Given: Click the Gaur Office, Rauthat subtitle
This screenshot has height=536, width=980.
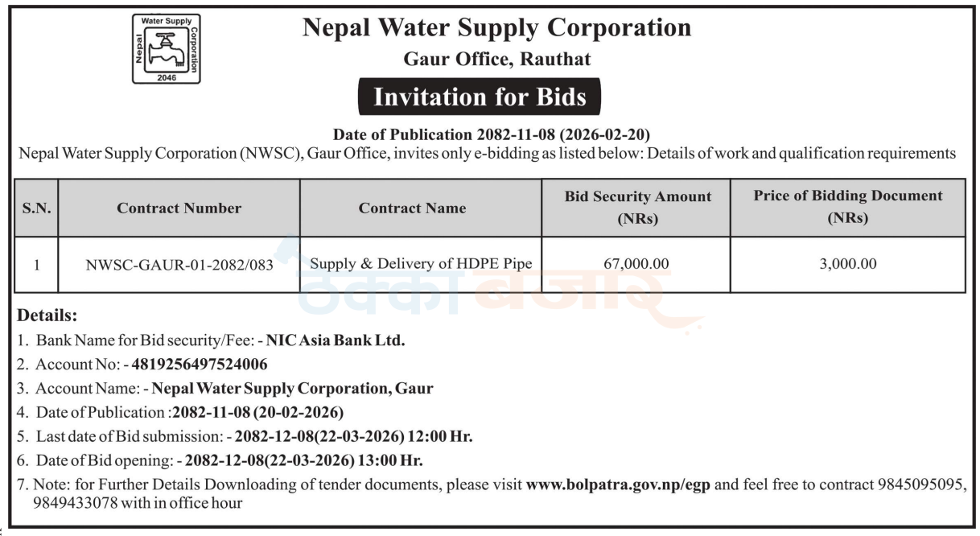Looking at the screenshot, I should click(496, 60).
